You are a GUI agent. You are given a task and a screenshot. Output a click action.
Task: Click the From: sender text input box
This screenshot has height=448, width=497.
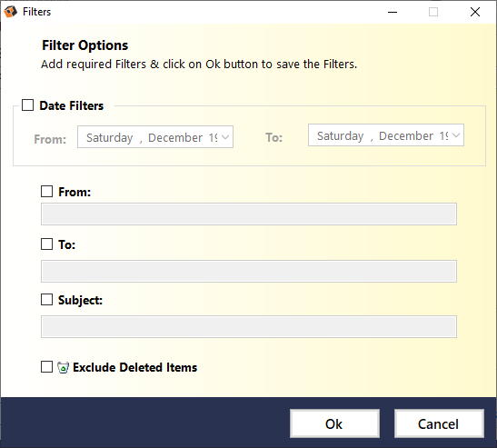(249, 214)
